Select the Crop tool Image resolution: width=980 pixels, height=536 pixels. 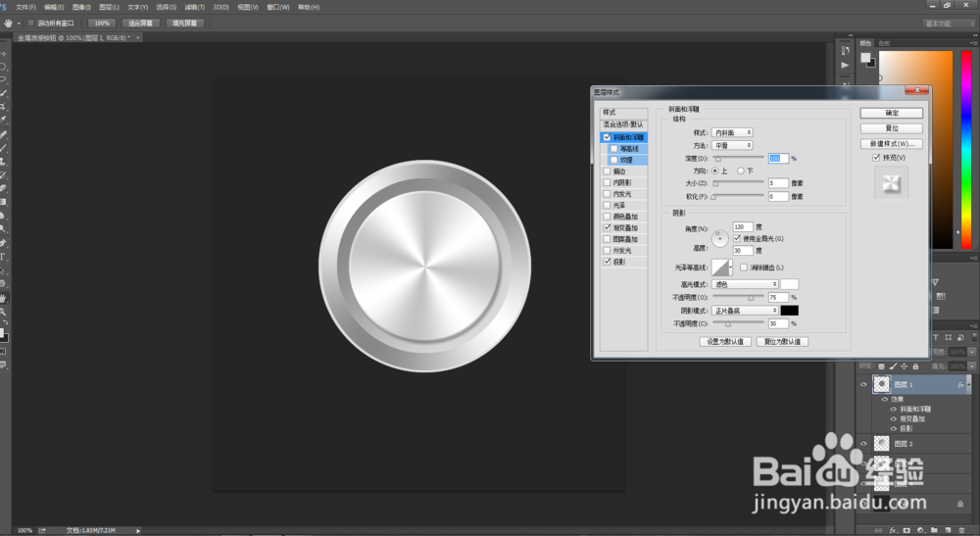point(3,107)
